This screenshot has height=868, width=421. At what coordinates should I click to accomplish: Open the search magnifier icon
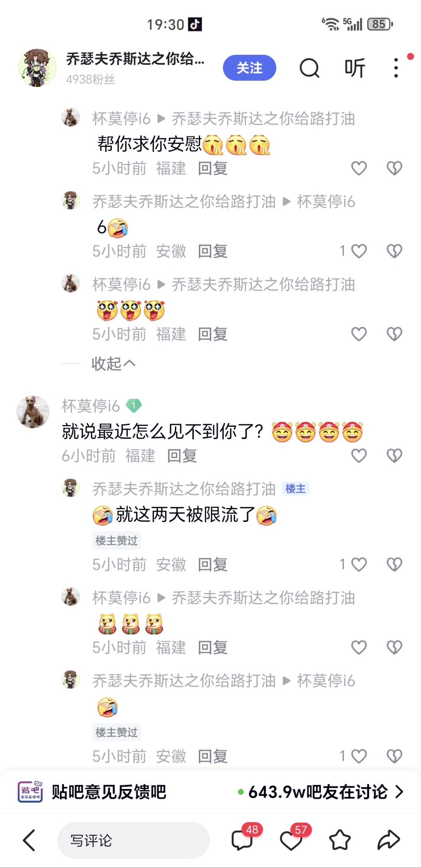(310, 68)
